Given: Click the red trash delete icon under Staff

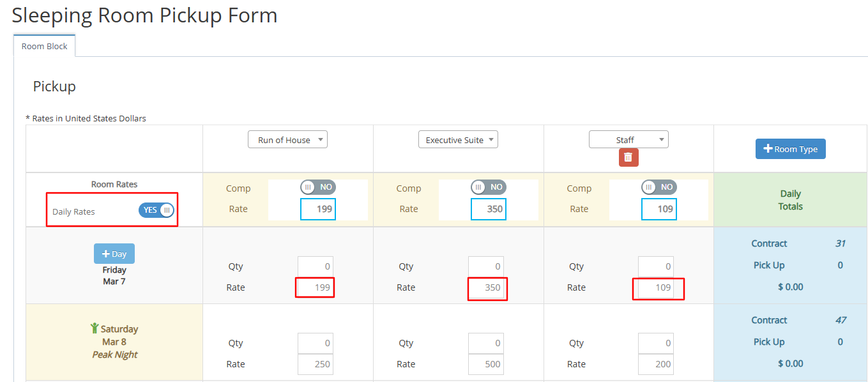Looking at the screenshot, I should pos(628,157).
